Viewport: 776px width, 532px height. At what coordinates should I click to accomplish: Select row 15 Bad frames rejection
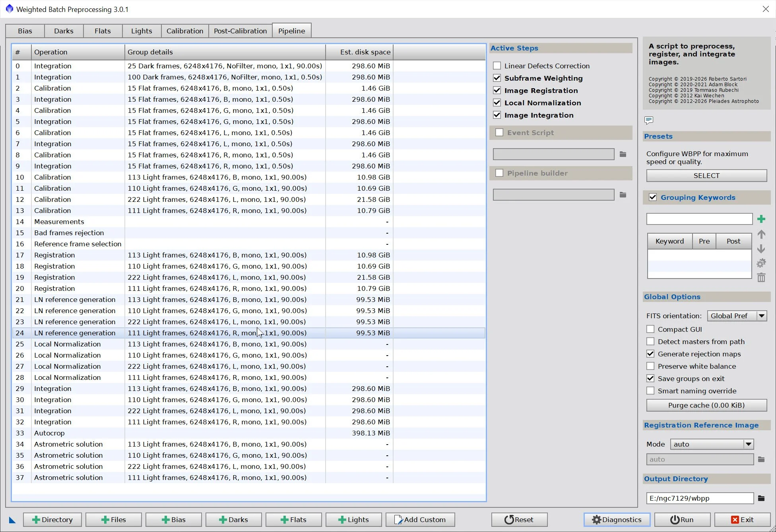tap(248, 233)
